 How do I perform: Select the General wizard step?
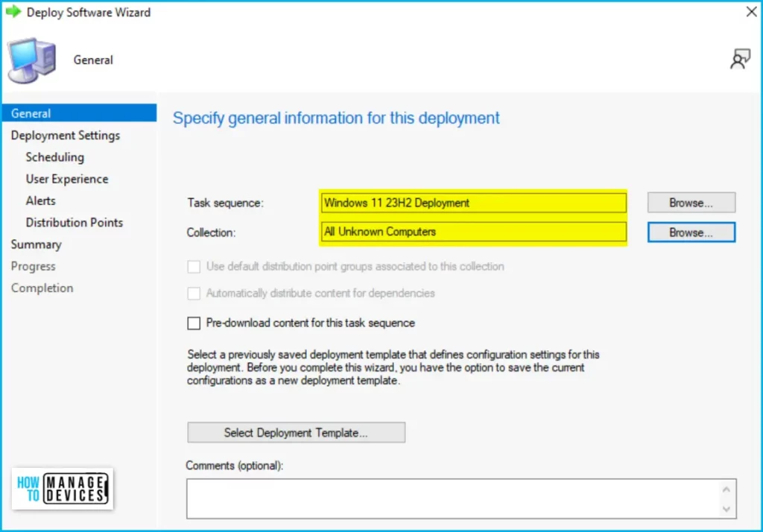(x=79, y=113)
